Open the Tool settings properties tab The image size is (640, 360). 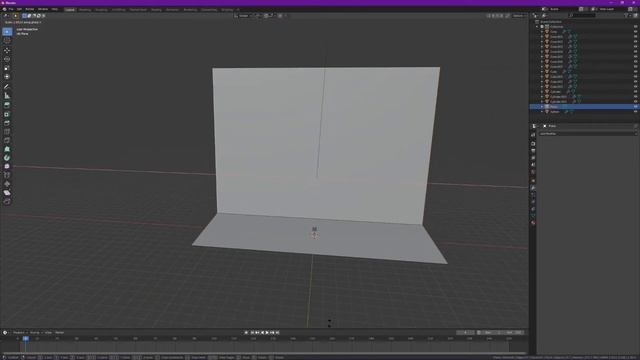[533, 135]
